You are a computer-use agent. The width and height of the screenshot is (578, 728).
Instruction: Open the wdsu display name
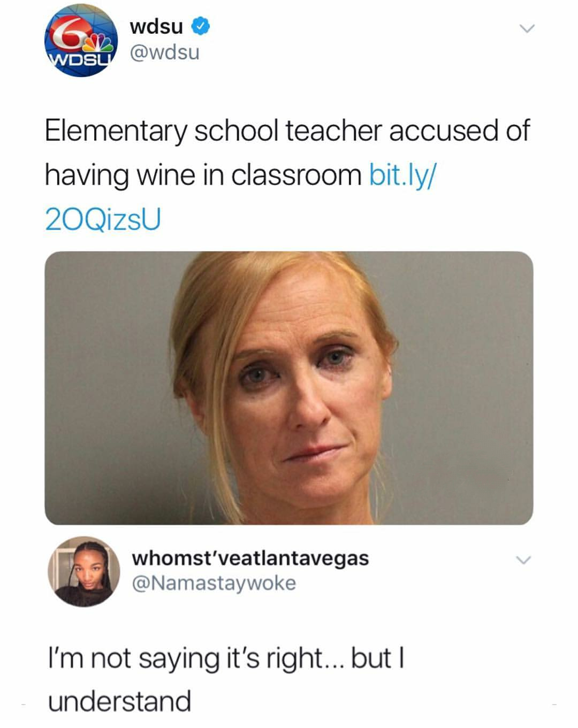point(156,26)
